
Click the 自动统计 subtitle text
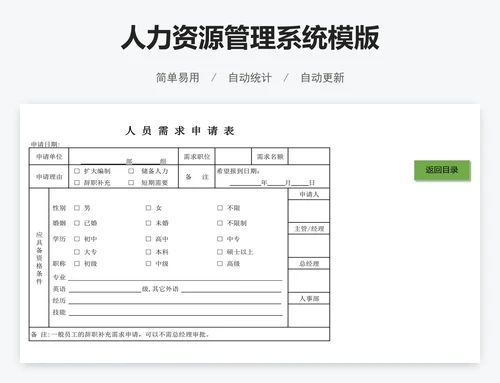tap(250, 78)
